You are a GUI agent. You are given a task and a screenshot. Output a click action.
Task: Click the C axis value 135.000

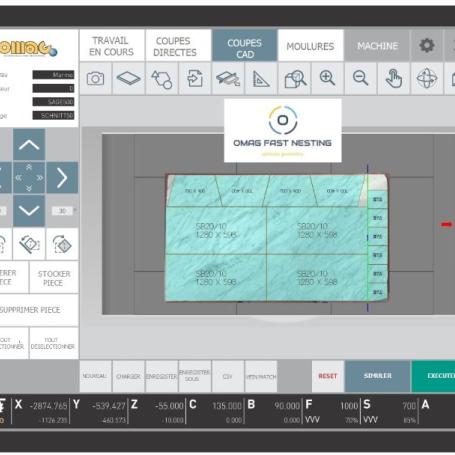227,406
